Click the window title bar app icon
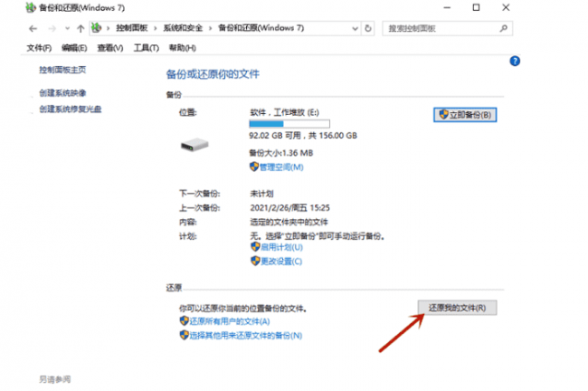588x391 pixels. pyautogui.click(x=31, y=7)
